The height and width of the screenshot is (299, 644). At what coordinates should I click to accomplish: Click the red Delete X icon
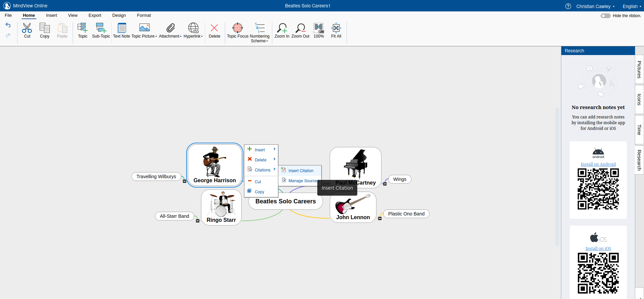point(214,28)
